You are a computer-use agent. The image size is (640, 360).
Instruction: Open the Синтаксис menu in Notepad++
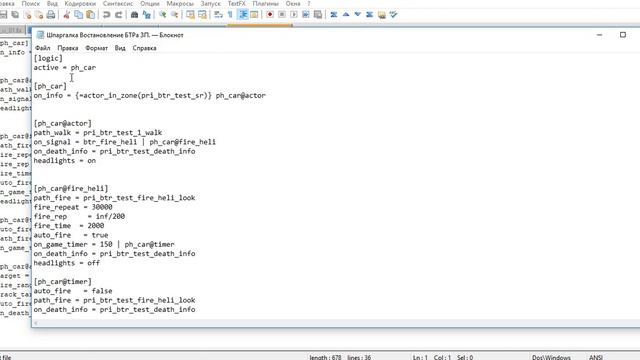118,3
